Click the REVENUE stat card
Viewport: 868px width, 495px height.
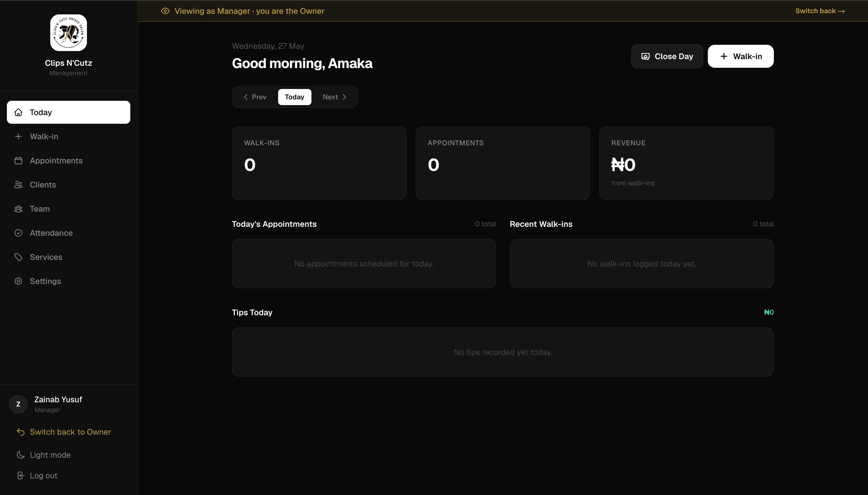[x=687, y=163]
